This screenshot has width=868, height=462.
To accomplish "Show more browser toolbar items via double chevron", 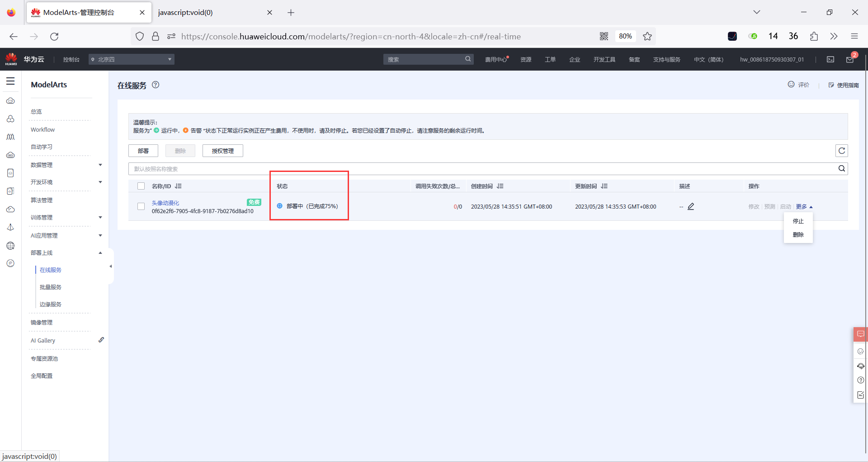I will [834, 36].
